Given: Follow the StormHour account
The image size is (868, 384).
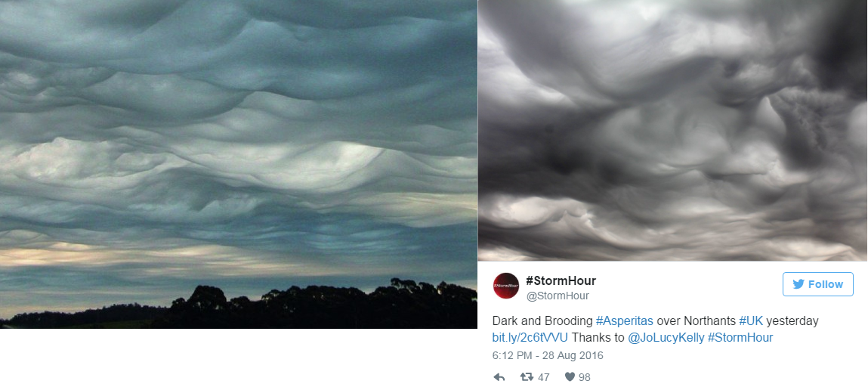Looking at the screenshot, I should tap(817, 284).
